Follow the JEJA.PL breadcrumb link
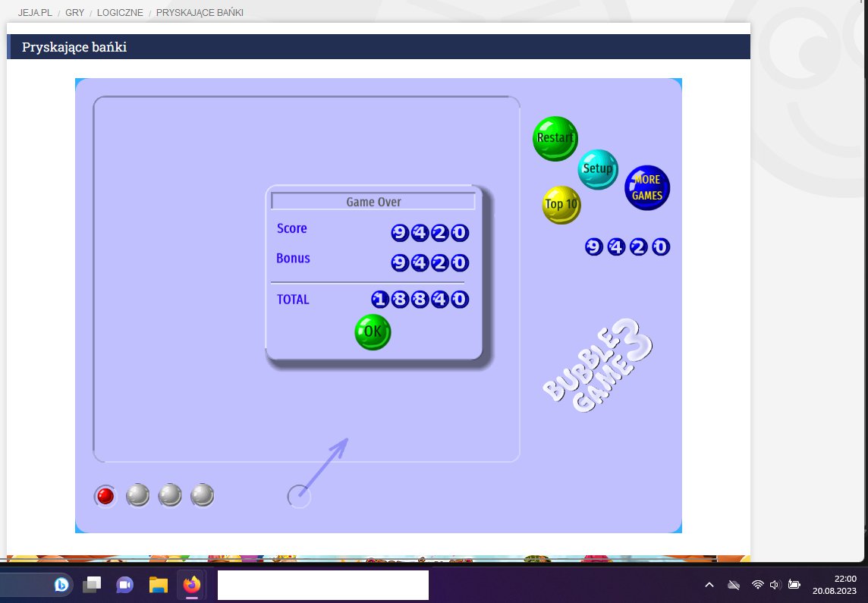Image resolution: width=868 pixels, height=603 pixels. click(35, 13)
